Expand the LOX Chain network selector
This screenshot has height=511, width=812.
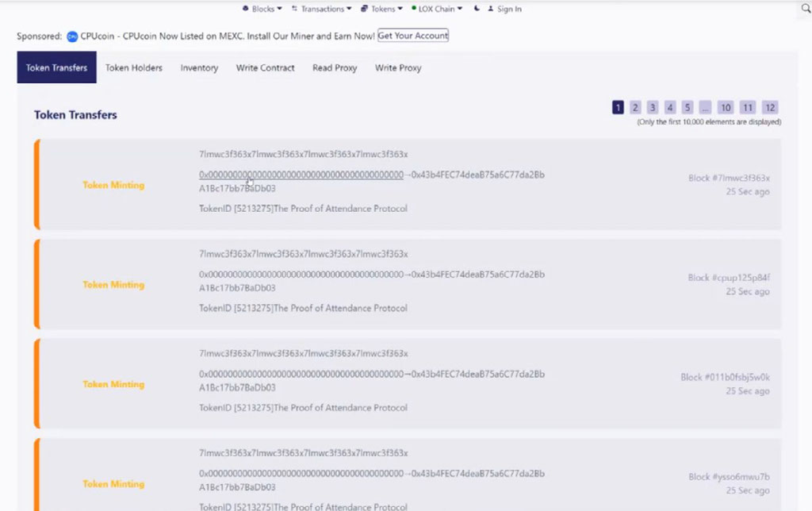(x=437, y=9)
